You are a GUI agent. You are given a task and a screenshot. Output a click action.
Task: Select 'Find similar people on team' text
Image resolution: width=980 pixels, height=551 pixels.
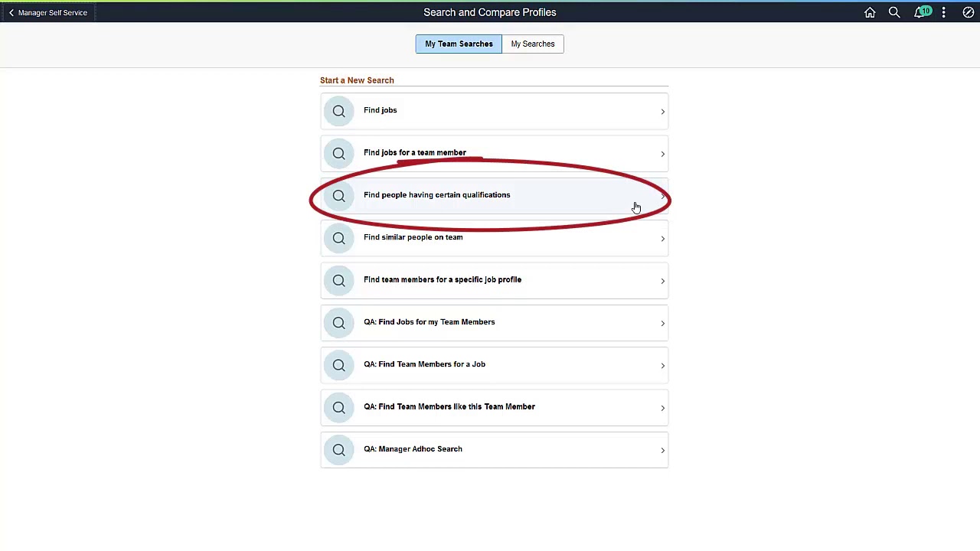413,237
